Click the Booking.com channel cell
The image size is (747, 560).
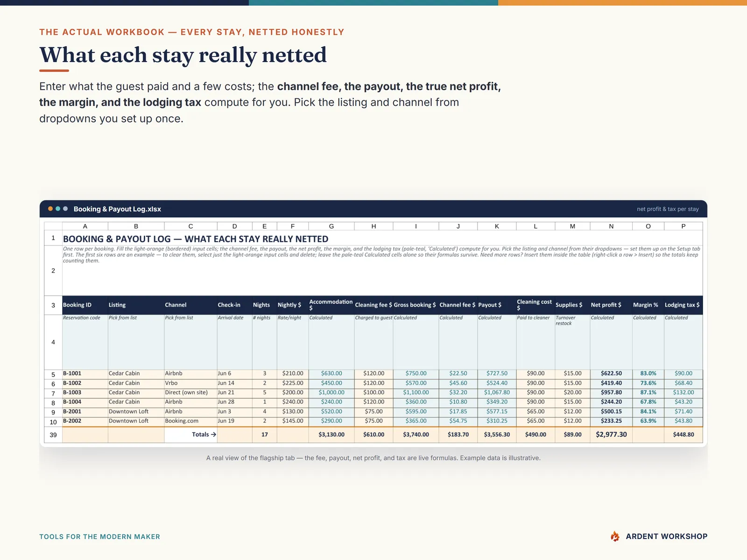(x=190, y=421)
